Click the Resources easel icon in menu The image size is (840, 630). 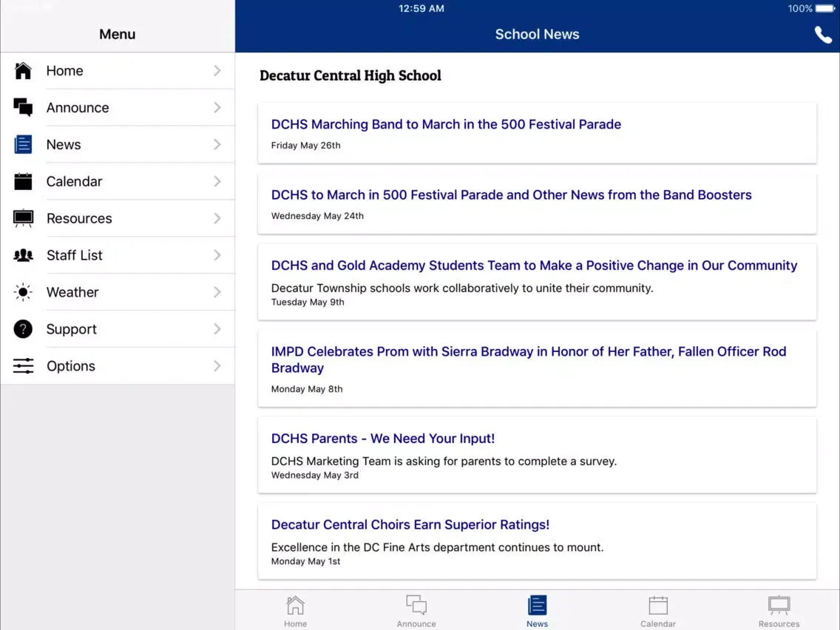click(23, 218)
